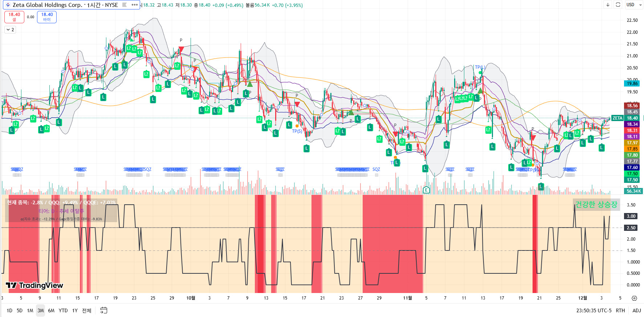The image size is (644, 317).
Task: Click the 18.45 price label on the axis
Action: click(632, 112)
